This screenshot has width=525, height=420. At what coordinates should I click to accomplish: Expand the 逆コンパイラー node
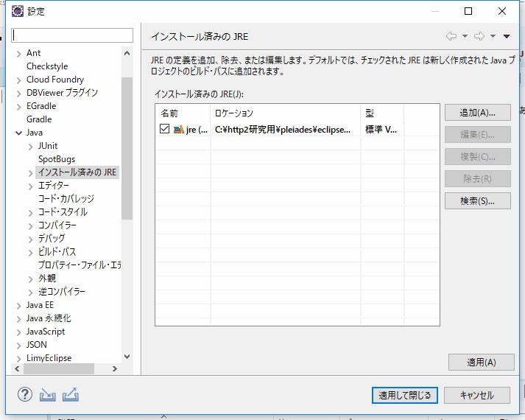pyautogui.click(x=31, y=293)
